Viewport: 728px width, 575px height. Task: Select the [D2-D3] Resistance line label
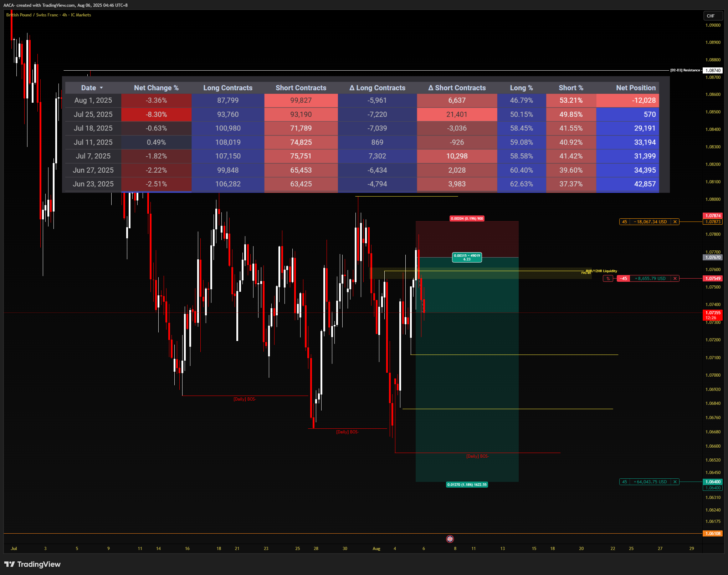click(685, 70)
